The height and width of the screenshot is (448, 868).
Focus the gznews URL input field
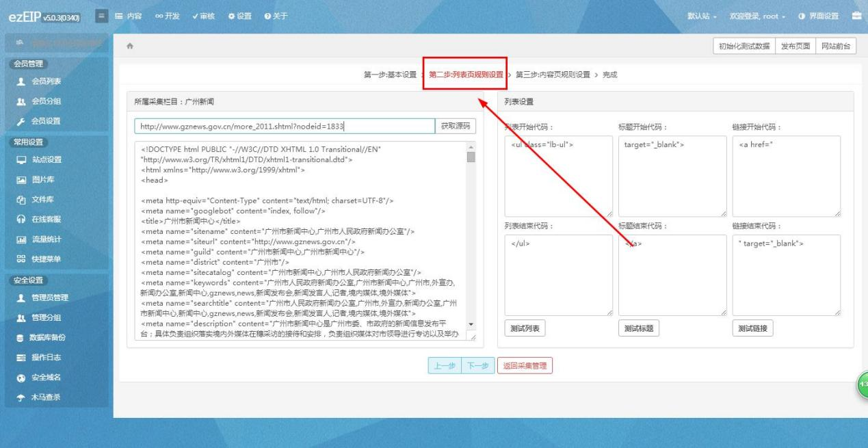point(285,127)
